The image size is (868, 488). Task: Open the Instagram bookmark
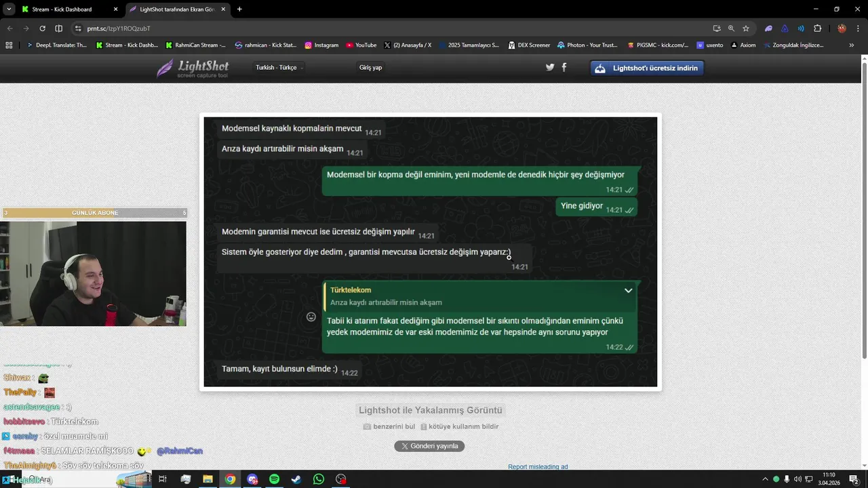[321, 45]
